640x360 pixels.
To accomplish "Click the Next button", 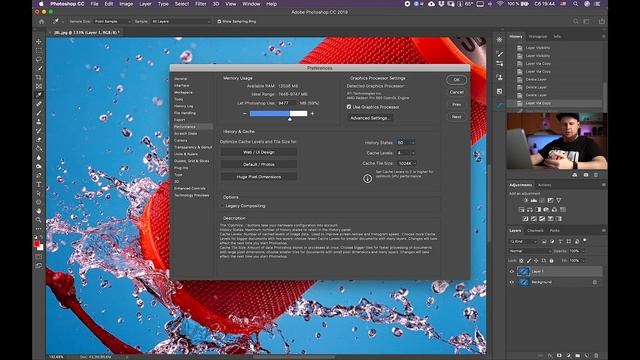I will [x=457, y=117].
